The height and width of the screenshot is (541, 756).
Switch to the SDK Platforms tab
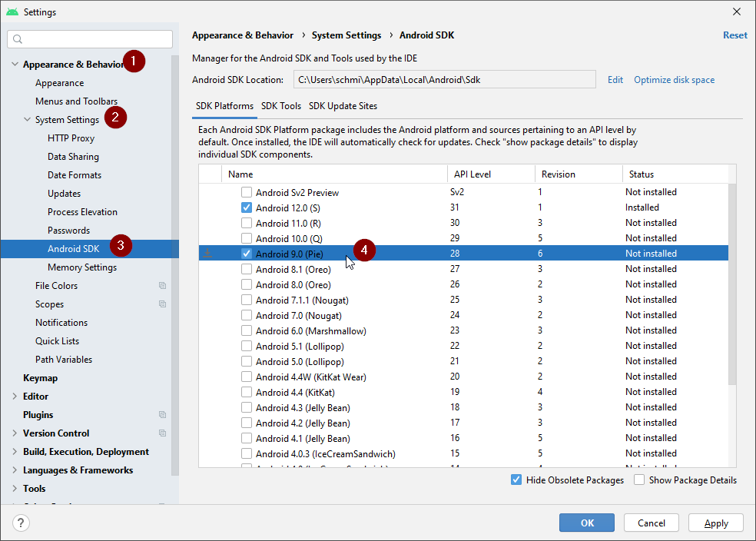224,106
